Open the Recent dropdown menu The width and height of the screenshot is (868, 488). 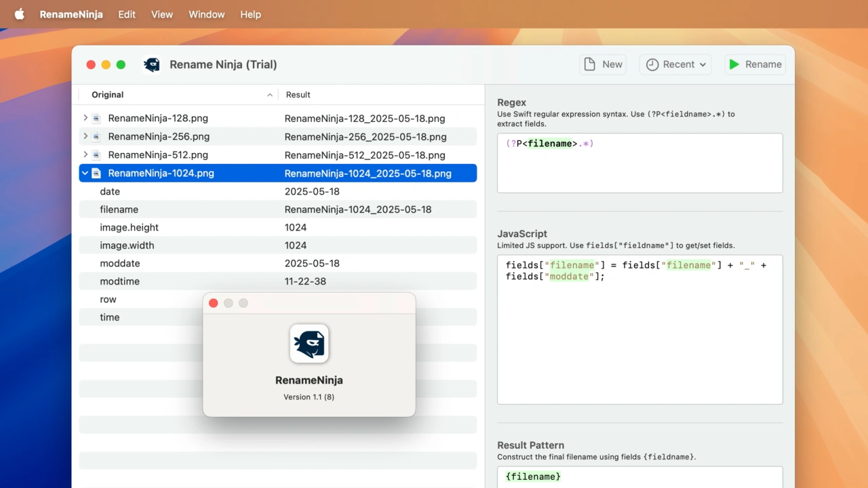(x=675, y=64)
